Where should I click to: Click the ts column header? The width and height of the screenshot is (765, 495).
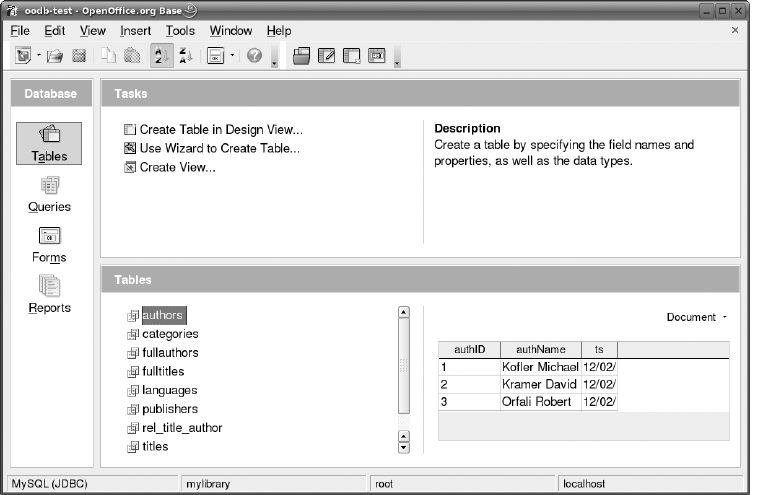click(x=599, y=350)
